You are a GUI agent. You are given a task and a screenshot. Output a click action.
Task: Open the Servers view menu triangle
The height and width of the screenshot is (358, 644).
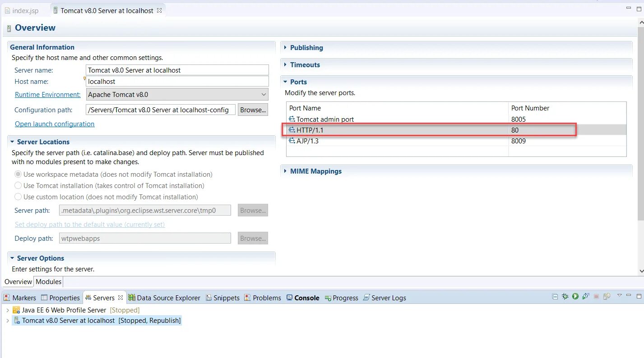coord(620,295)
